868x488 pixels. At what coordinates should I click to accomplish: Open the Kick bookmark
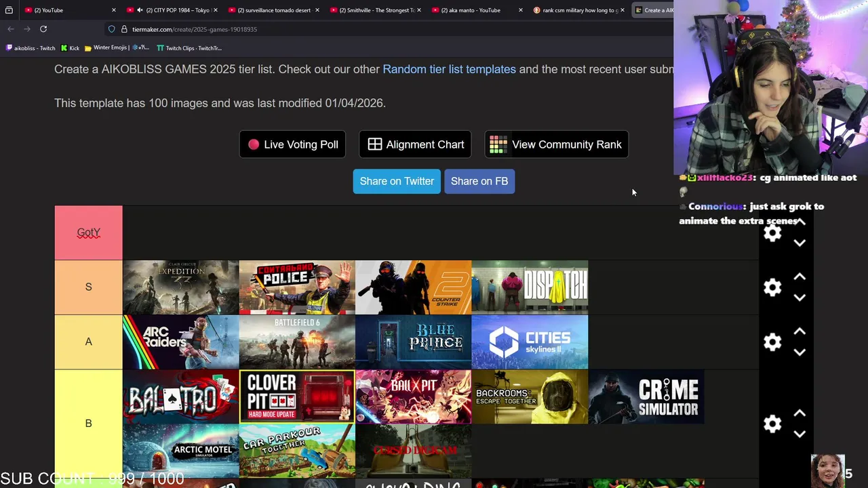70,48
